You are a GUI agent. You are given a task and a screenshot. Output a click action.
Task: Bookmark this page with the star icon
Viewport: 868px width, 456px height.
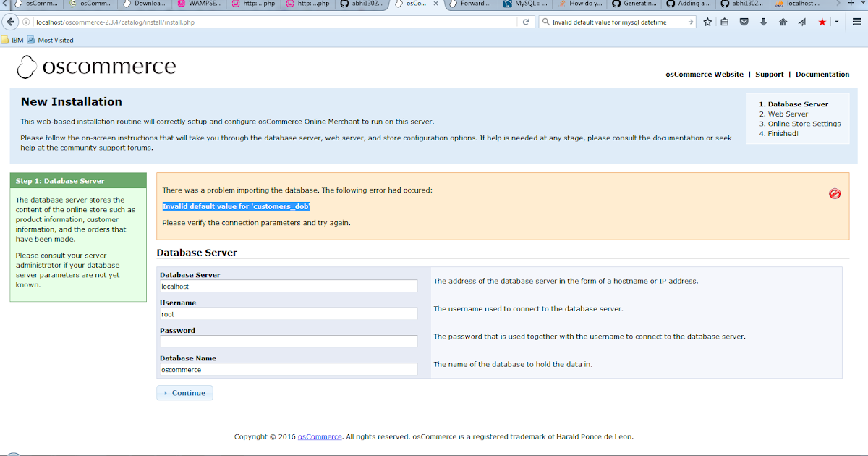click(707, 22)
